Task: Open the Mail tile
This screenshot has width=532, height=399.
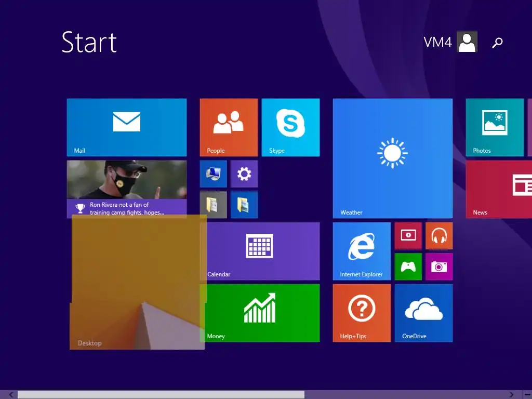Action: [127, 127]
